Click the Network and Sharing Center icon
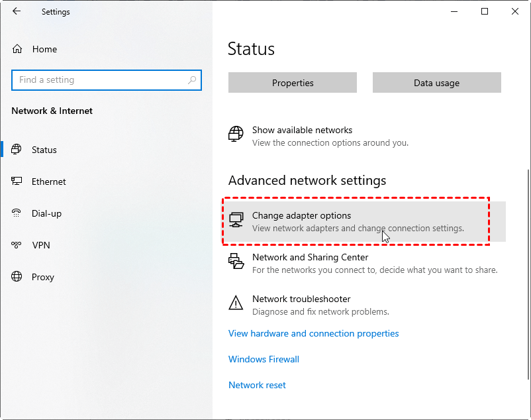 pyautogui.click(x=236, y=261)
